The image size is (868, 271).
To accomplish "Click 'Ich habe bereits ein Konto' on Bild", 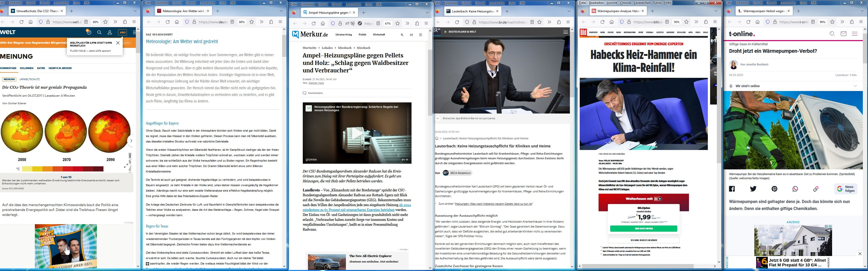I will coord(643,240).
